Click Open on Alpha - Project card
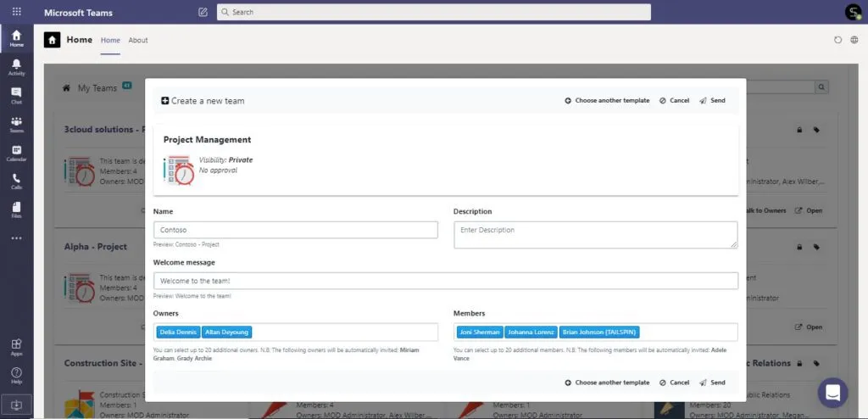Screen dimensions: 868x419 coord(809,327)
